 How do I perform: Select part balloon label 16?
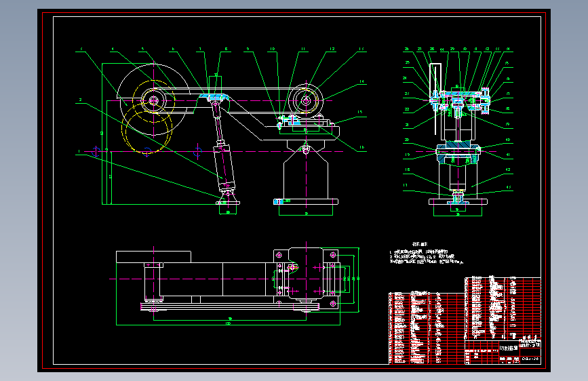click(x=361, y=147)
